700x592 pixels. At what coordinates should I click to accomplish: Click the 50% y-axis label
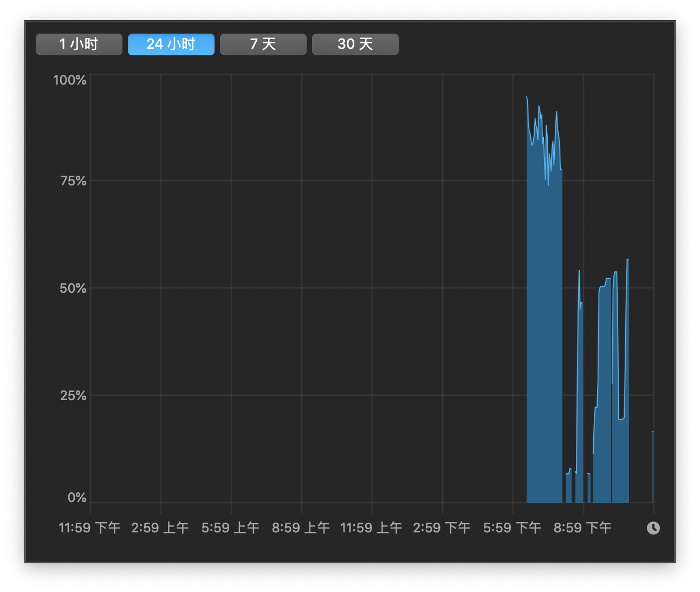[73, 288]
